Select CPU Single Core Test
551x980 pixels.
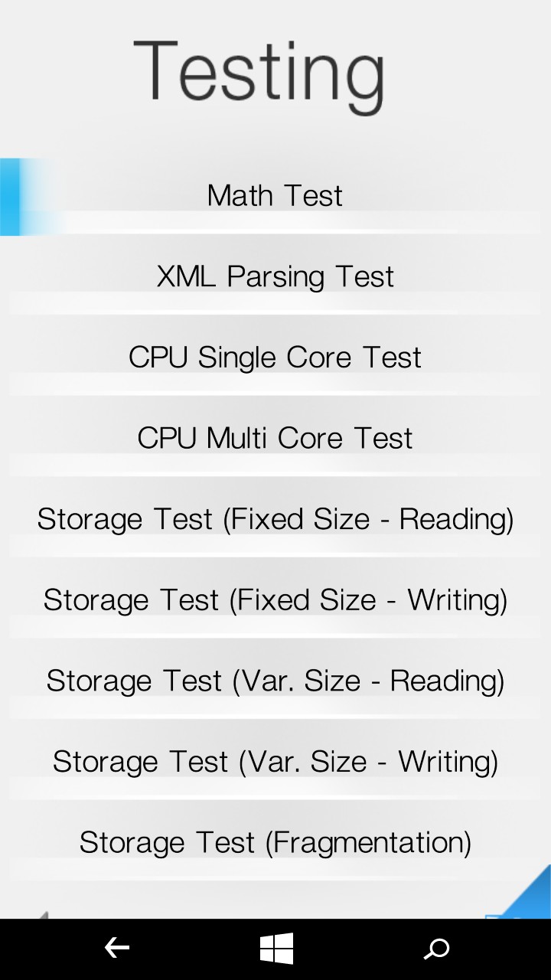tap(275, 358)
